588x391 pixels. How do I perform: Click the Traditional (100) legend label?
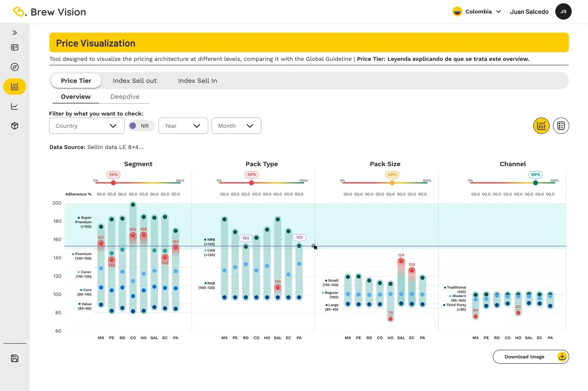[x=455, y=289]
